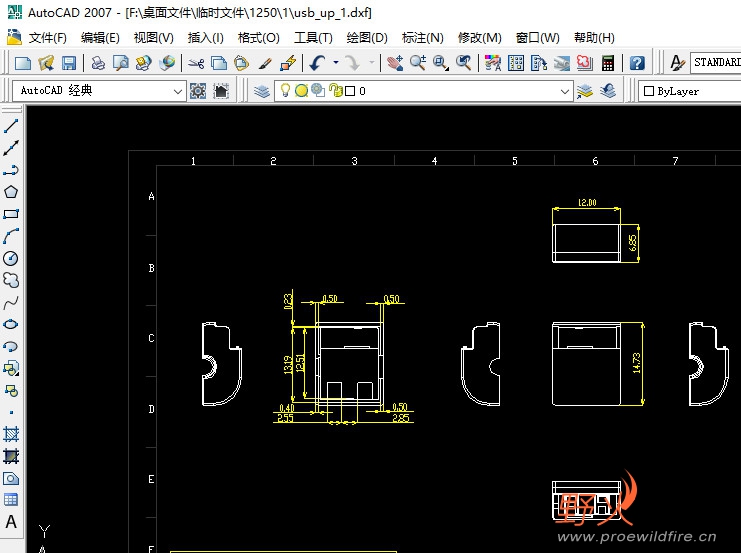This screenshot has width=741, height=553.
Task: Click the Match Properties brush icon
Action: tap(265, 62)
